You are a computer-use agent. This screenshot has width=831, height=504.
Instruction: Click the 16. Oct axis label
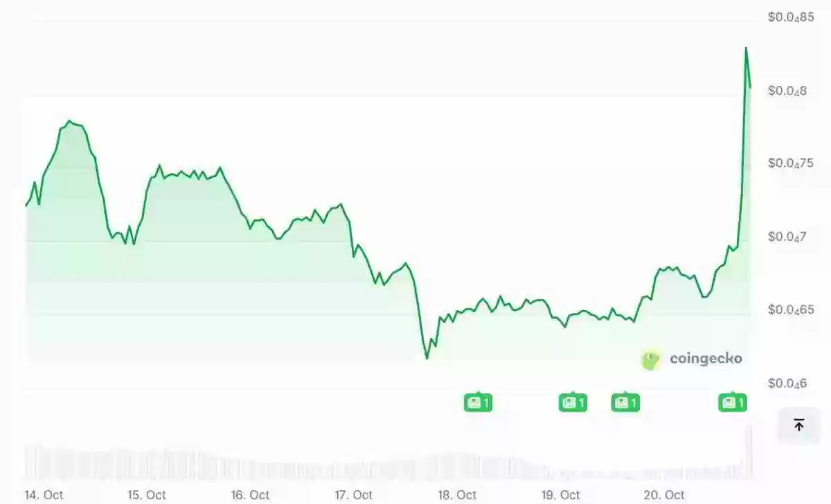250,495
